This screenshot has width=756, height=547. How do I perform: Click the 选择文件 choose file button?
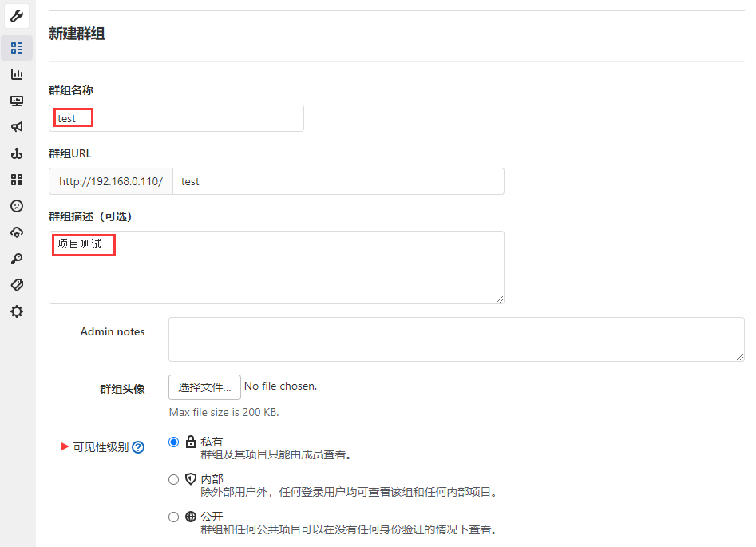pos(204,387)
